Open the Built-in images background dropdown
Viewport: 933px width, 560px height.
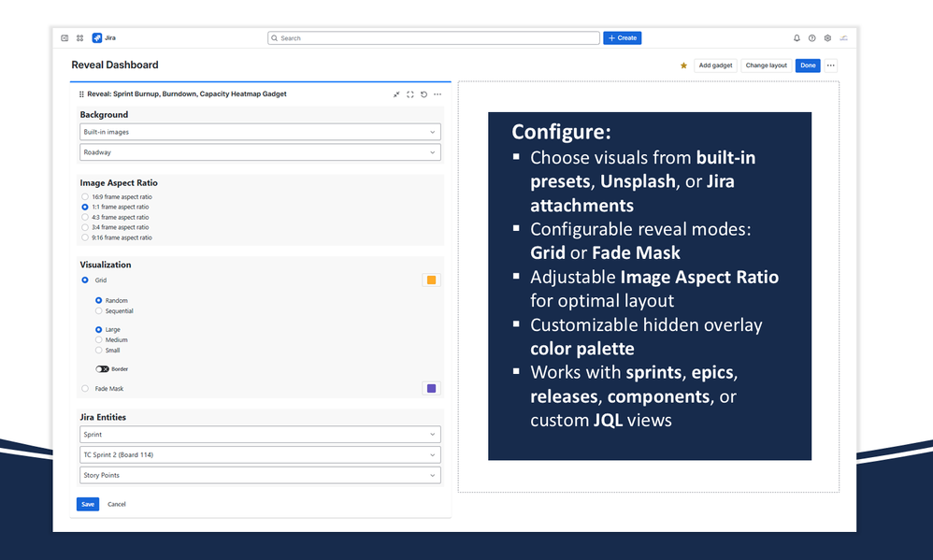click(260, 132)
